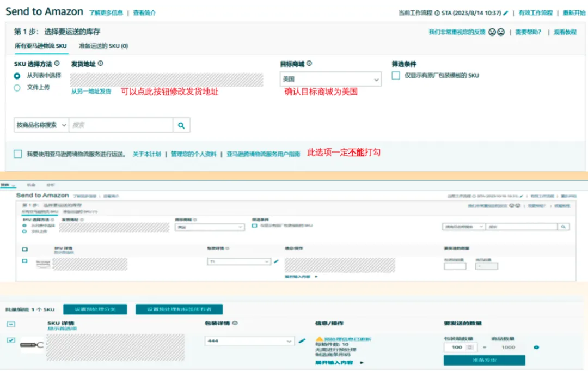Click the sad face feedback icon
Screen dimensions: 588x371
[x=501, y=32]
